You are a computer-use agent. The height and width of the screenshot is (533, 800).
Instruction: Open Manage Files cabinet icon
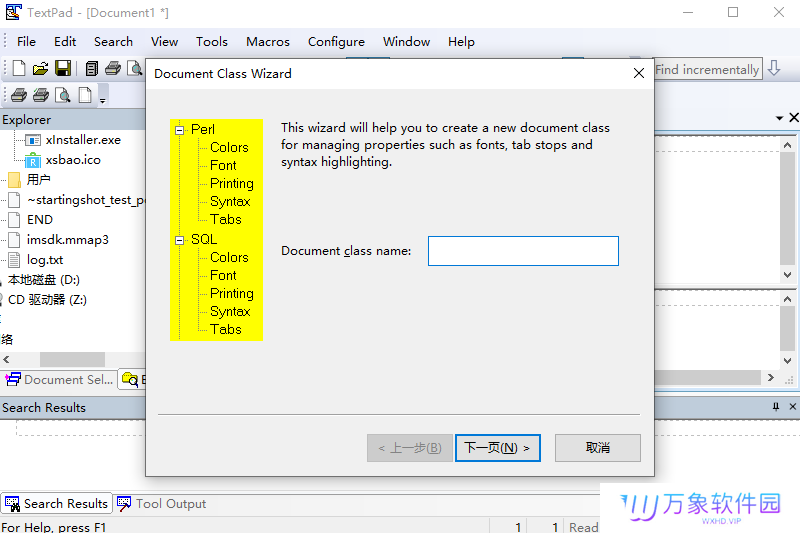92,68
